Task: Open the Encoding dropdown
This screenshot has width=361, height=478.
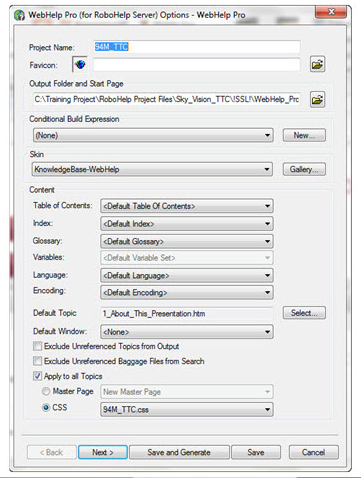Action: coord(187,292)
